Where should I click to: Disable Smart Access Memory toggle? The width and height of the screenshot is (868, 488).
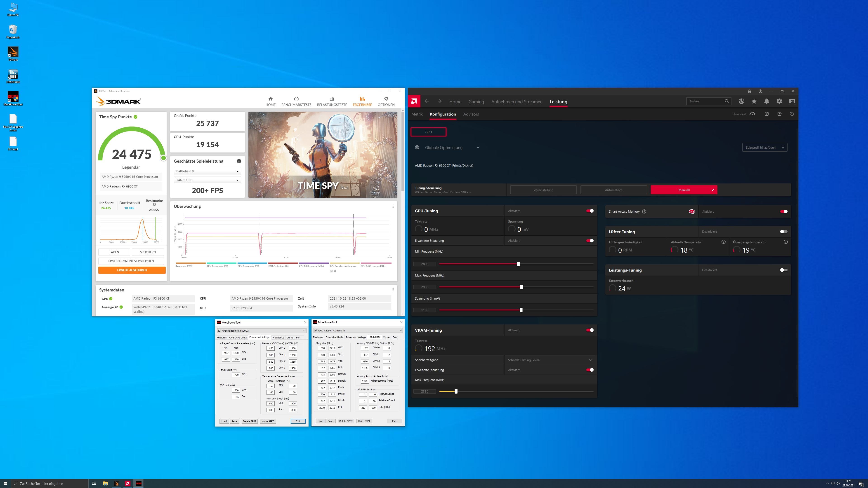784,211
